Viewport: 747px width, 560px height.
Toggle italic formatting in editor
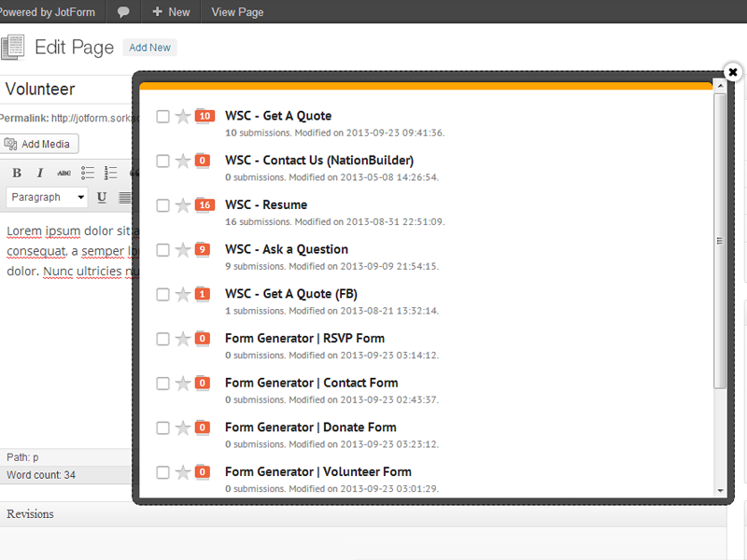40,173
